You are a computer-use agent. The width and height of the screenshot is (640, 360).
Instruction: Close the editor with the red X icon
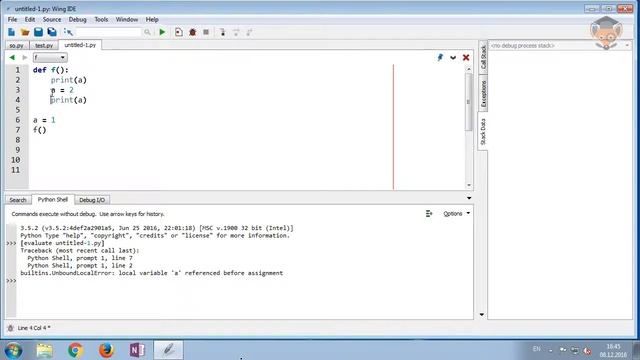tap(466, 58)
